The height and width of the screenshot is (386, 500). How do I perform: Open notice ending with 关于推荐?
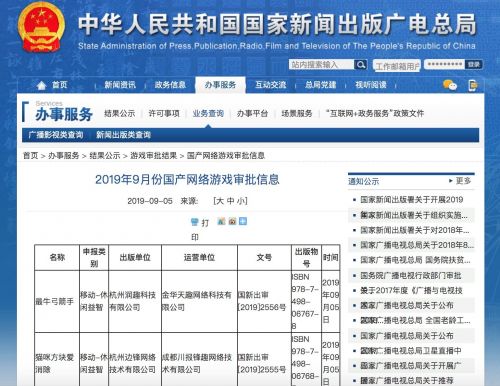point(407,380)
